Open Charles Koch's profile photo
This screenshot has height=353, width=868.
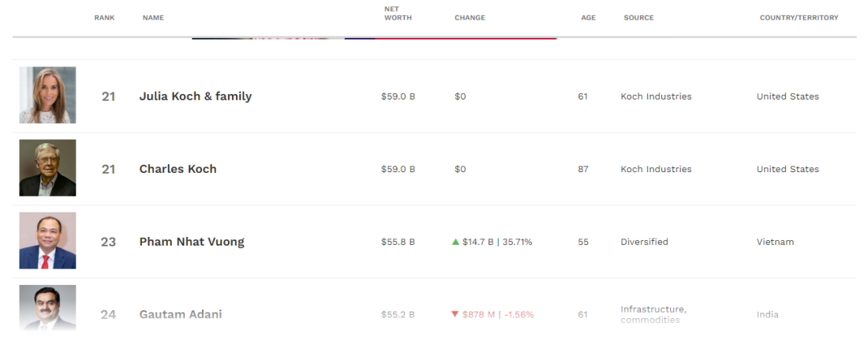(x=47, y=168)
